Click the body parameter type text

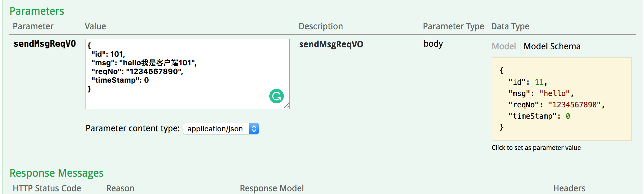(x=433, y=44)
